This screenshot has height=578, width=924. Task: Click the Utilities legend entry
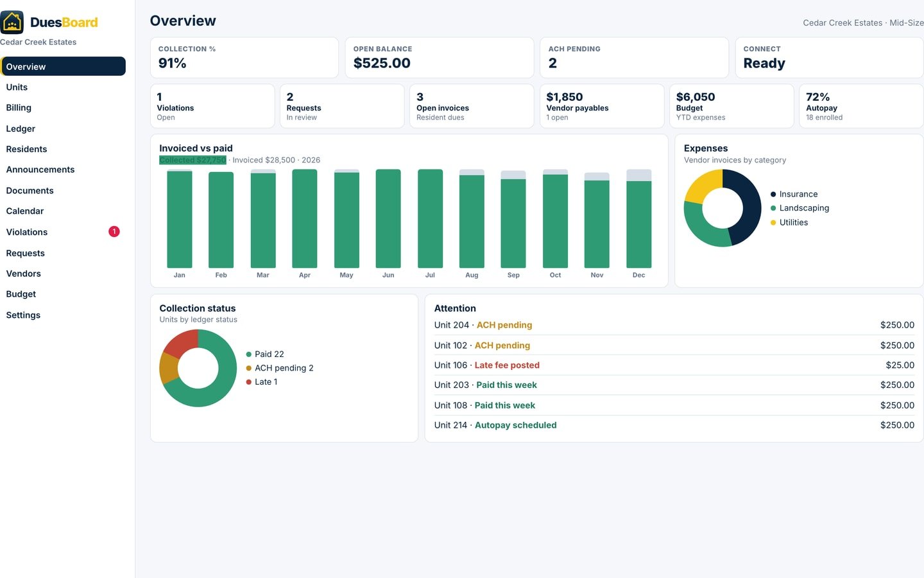tap(789, 222)
